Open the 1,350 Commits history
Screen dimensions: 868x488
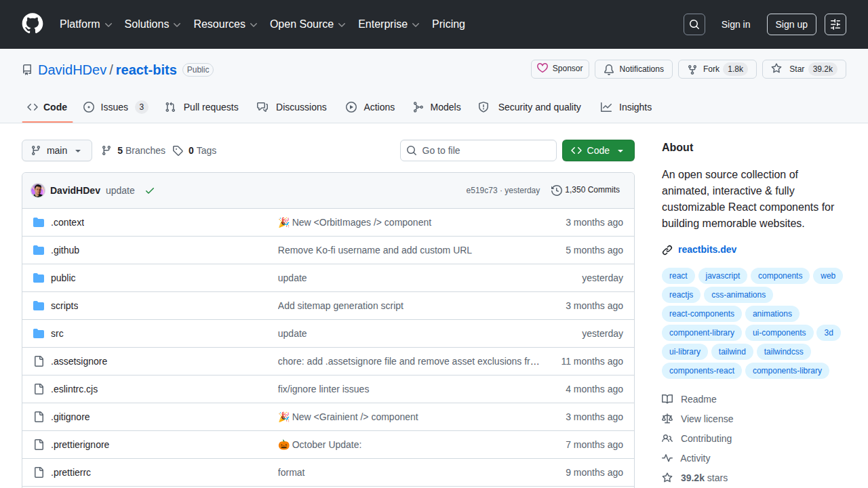586,190
